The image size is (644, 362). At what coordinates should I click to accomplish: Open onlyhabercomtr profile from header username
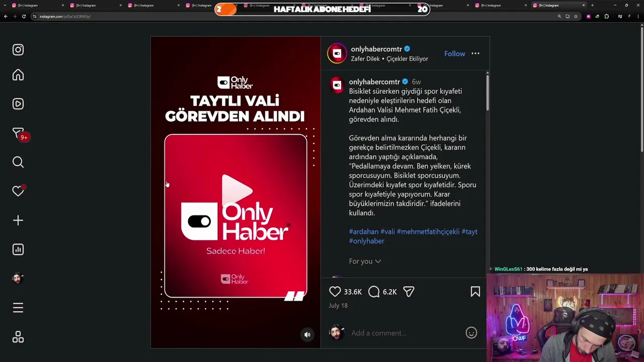tap(376, 49)
